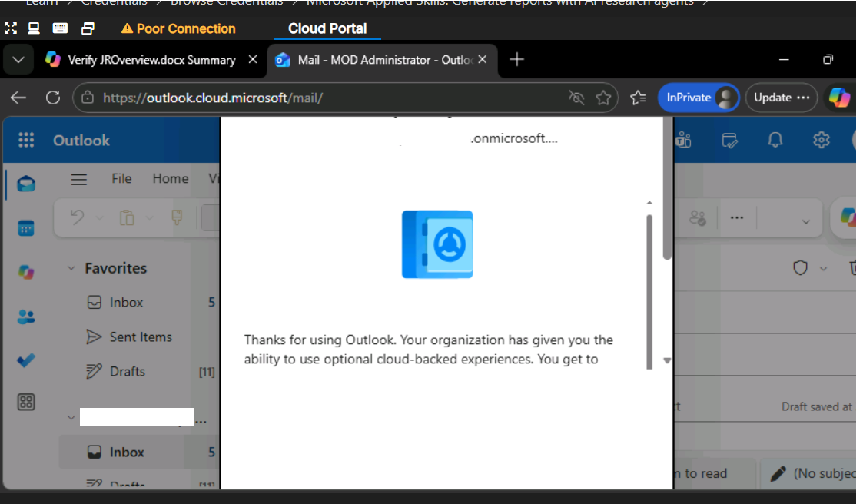863x504 pixels.
Task: Expand the ribbon with the chevron
Action: 806,222
